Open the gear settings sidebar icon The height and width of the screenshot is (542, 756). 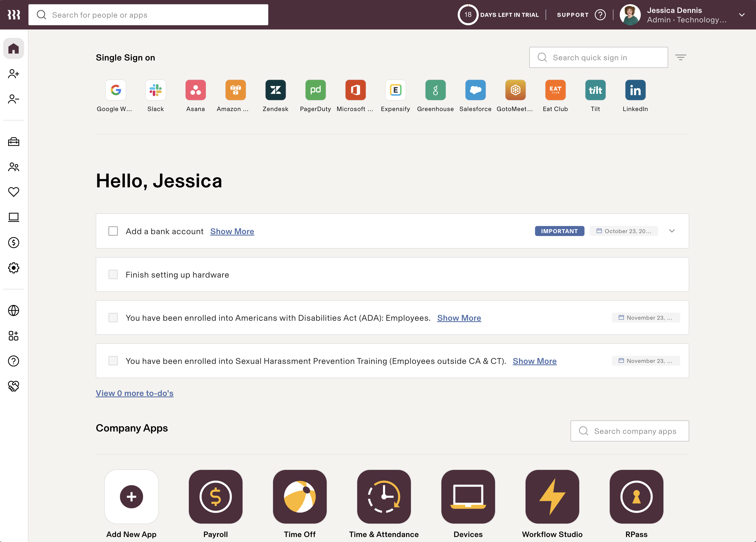tap(14, 268)
